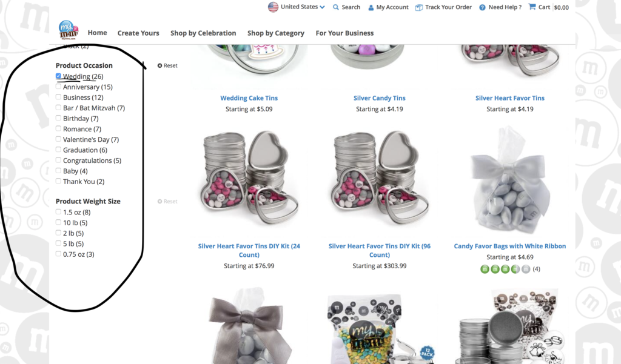Open the Shop by Category menu
The height and width of the screenshot is (364, 621).
click(x=276, y=33)
